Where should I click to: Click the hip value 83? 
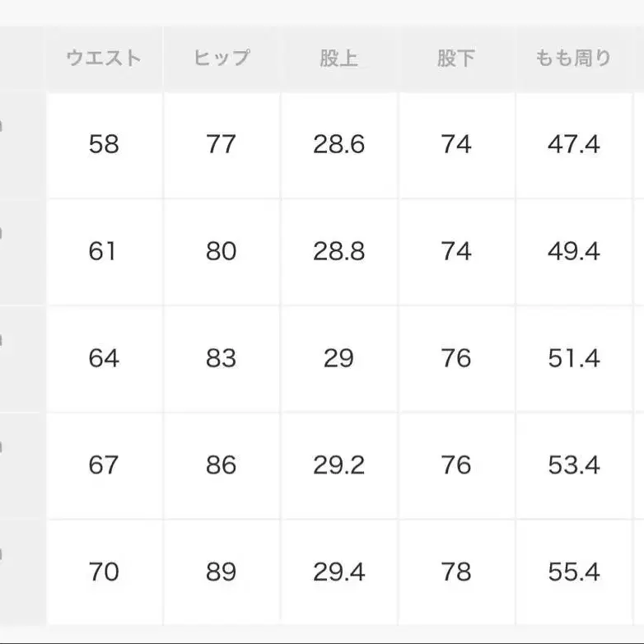[x=222, y=358]
